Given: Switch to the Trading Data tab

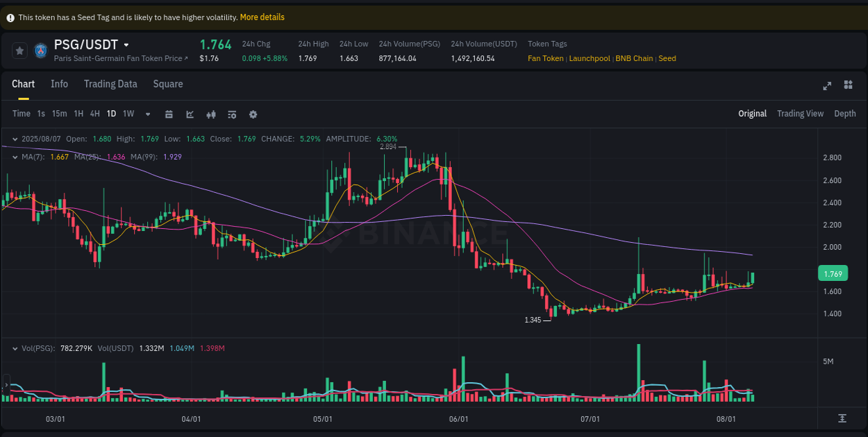Looking at the screenshot, I should (110, 84).
